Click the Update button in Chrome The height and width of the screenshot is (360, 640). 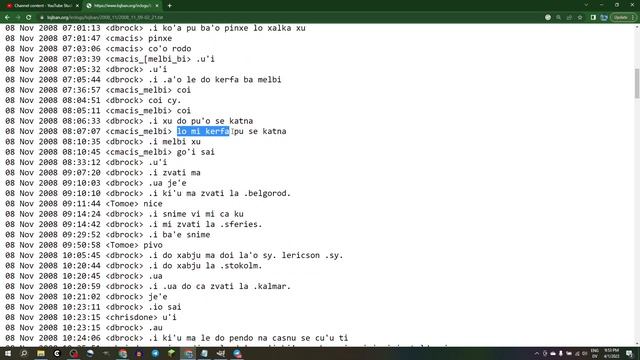coord(620,18)
